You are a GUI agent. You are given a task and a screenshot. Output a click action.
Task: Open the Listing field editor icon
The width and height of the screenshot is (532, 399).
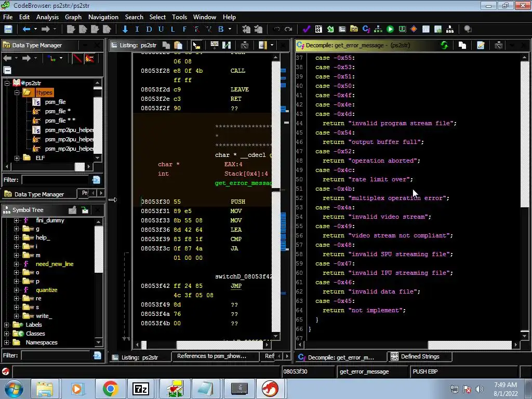(x=214, y=45)
